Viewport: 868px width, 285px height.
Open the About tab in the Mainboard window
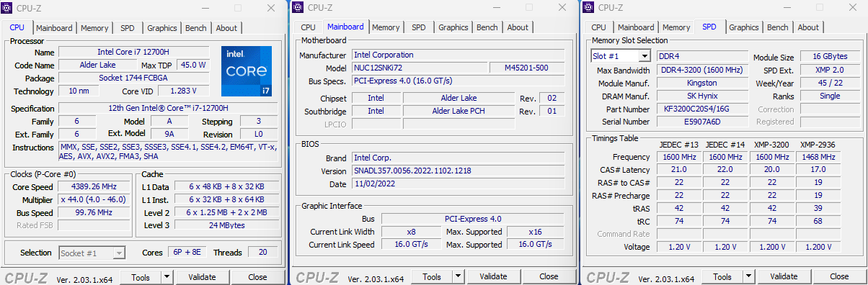coord(518,27)
